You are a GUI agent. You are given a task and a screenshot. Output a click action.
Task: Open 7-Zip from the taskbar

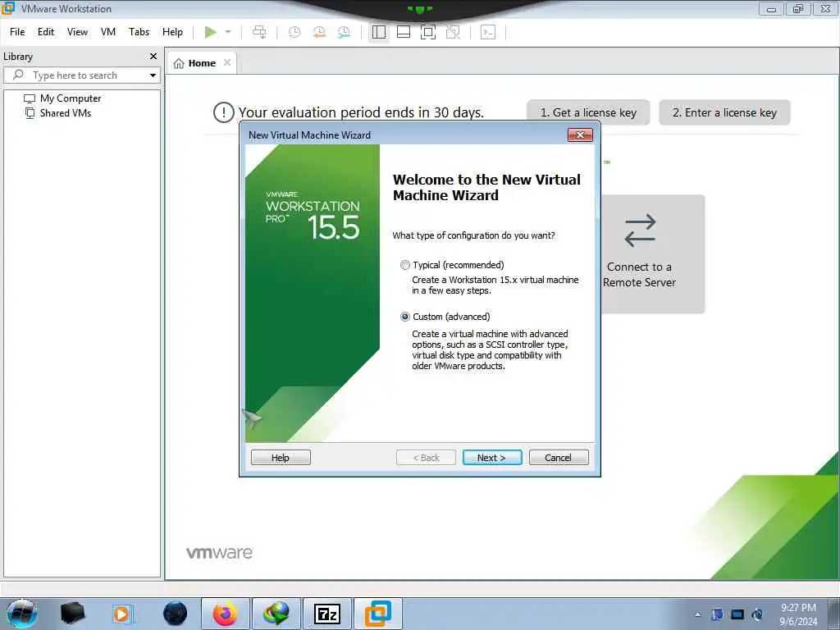(x=326, y=614)
